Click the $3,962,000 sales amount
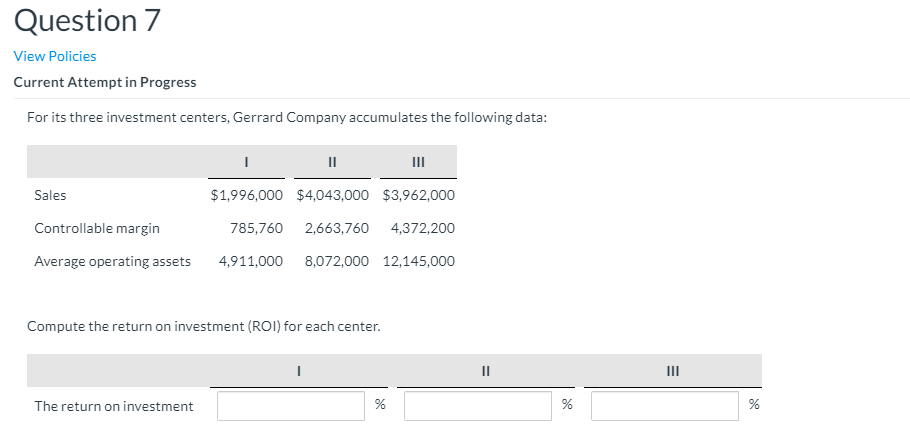The width and height of the screenshot is (910, 446). (419, 195)
